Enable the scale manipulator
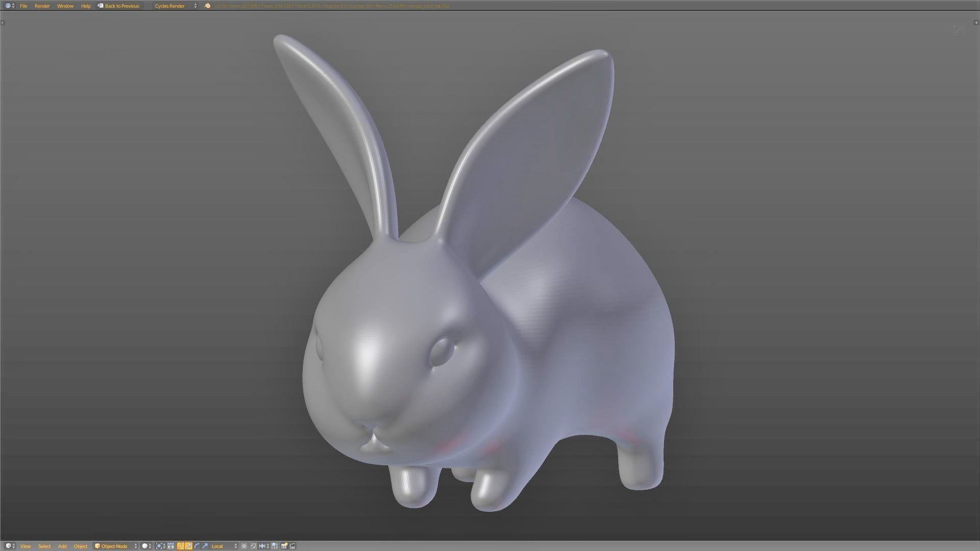Image resolution: width=980 pixels, height=551 pixels. pyautogui.click(x=205, y=546)
